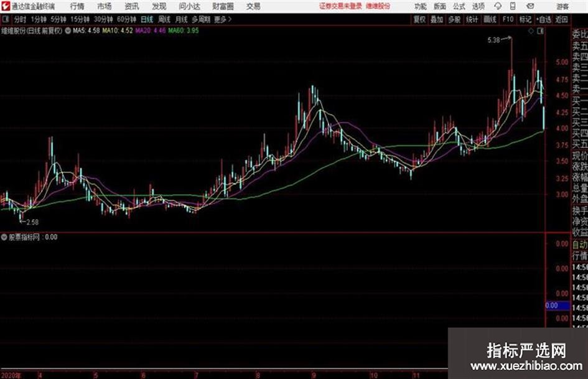Click the envelope message icon
This screenshot has height=379, width=588.
tap(530, 6)
